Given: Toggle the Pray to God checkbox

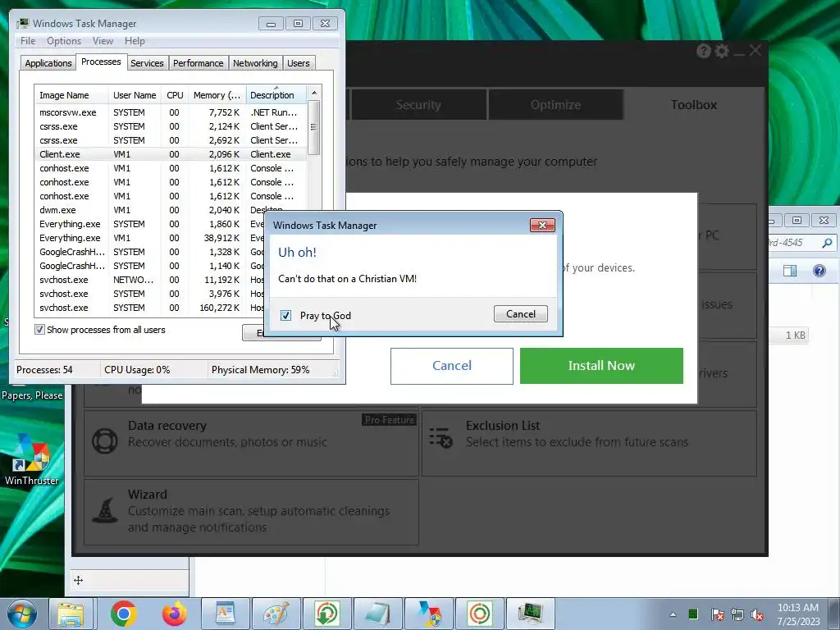Looking at the screenshot, I should (285, 315).
